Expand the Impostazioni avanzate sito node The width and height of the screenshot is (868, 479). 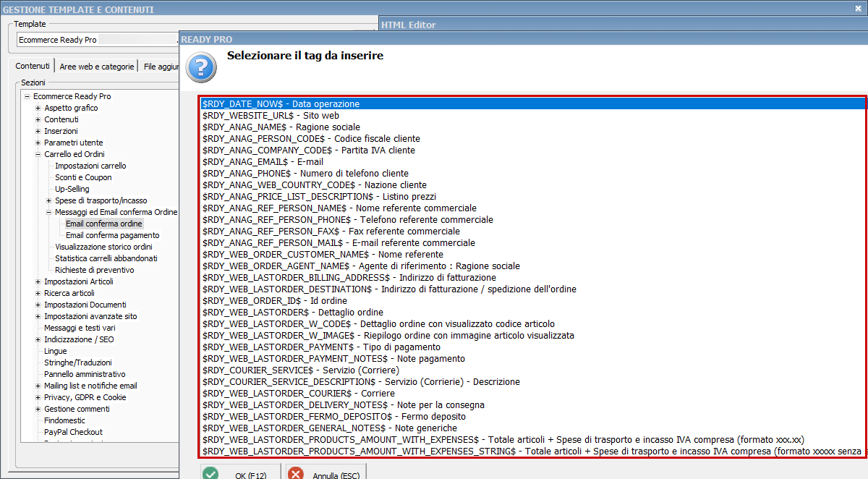[38, 316]
